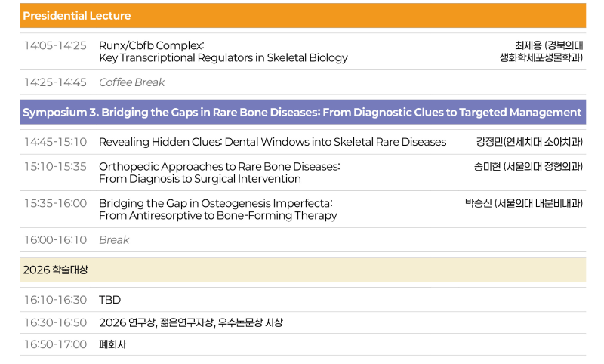
Task: Click the 14:45-15:10 time slot
Action: coord(55,142)
